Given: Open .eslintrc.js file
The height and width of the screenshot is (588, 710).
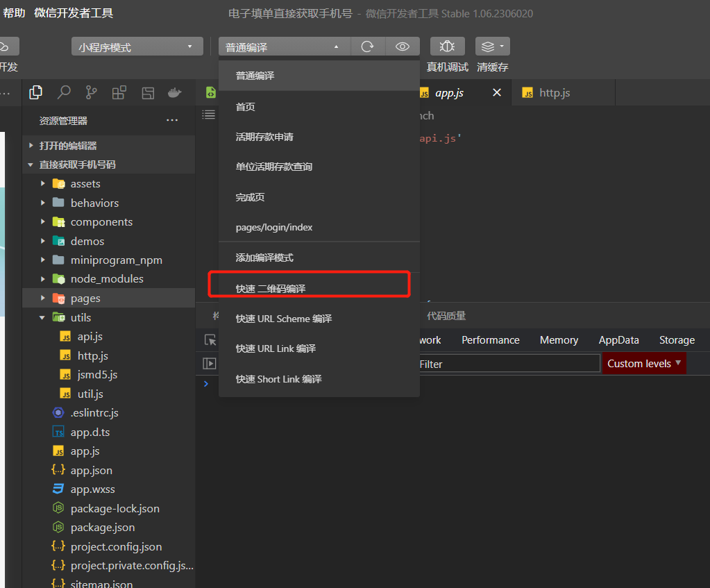Looking at the screenshot, I should point(109,412).
